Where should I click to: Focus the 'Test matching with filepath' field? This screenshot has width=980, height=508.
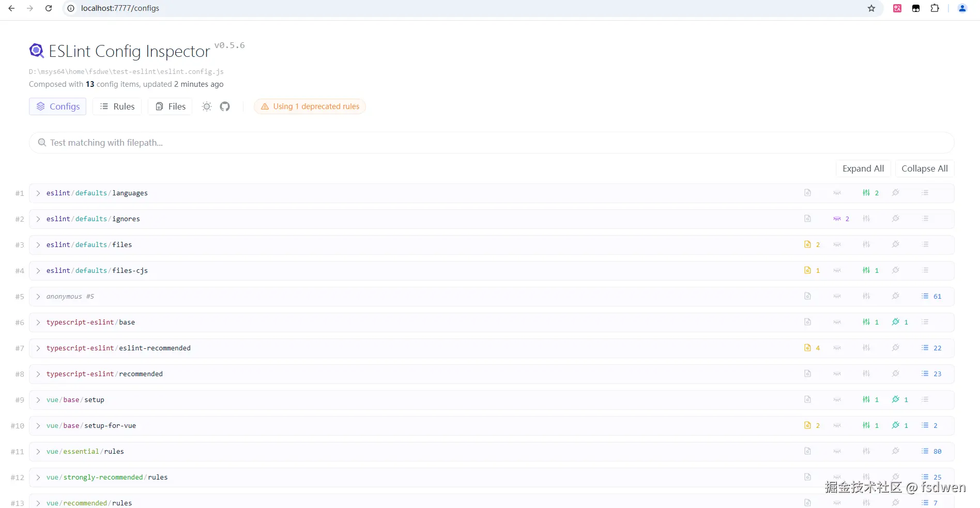point(492,143)
